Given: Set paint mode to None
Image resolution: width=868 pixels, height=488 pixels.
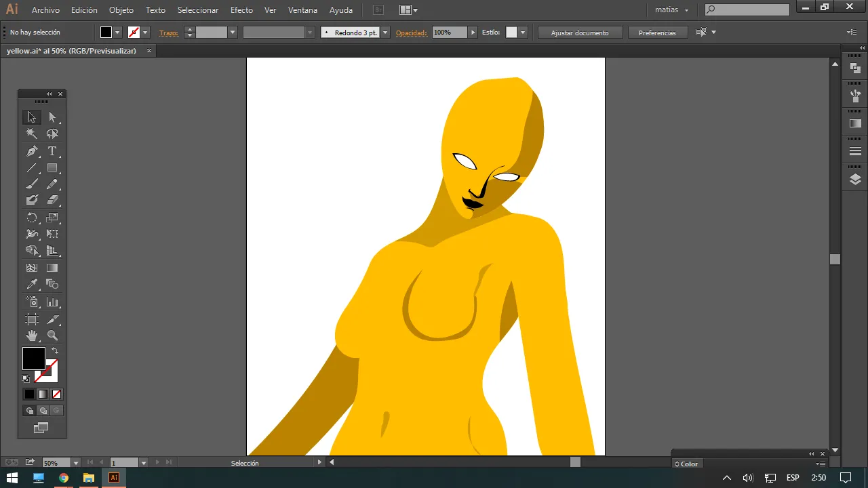Looking at the screenshot, I should (x=56, y=394).
